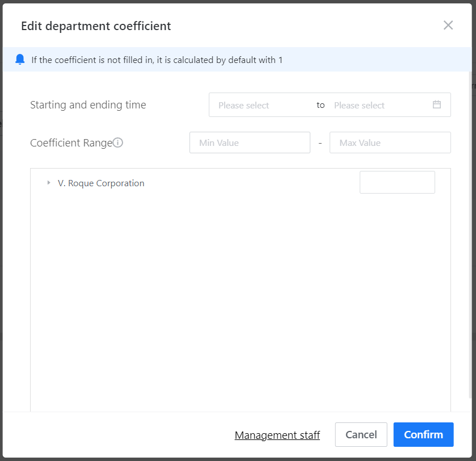476x461 pixels.
Task: Focus the Max Value input field
Action: pyautogui.click(x=390, y=143)
